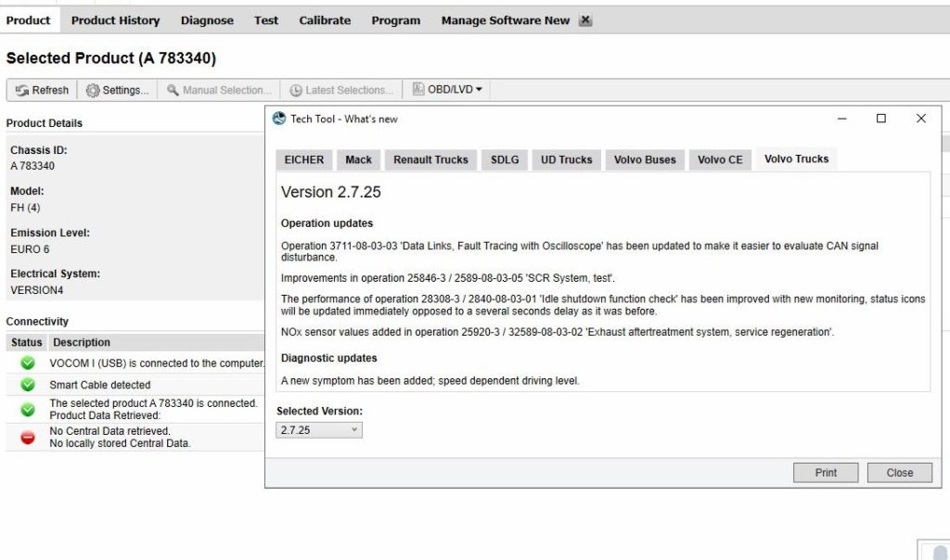Click the X toggle next to Manage Software New
The height and width of the screenshot is (560, 950).
(x=584, y=19)
